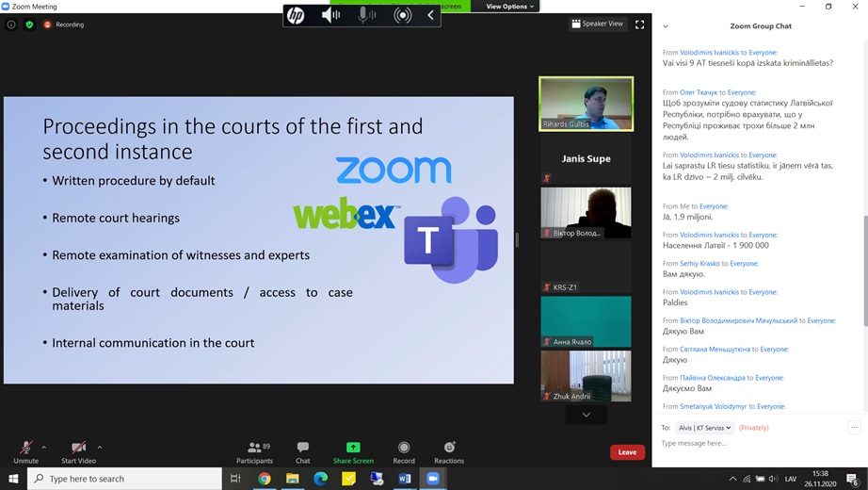Click sender name Пайвіна Олександра in chat
This screenshot has width=868, height=490.
pyautogui.click(x=713, y=378)
